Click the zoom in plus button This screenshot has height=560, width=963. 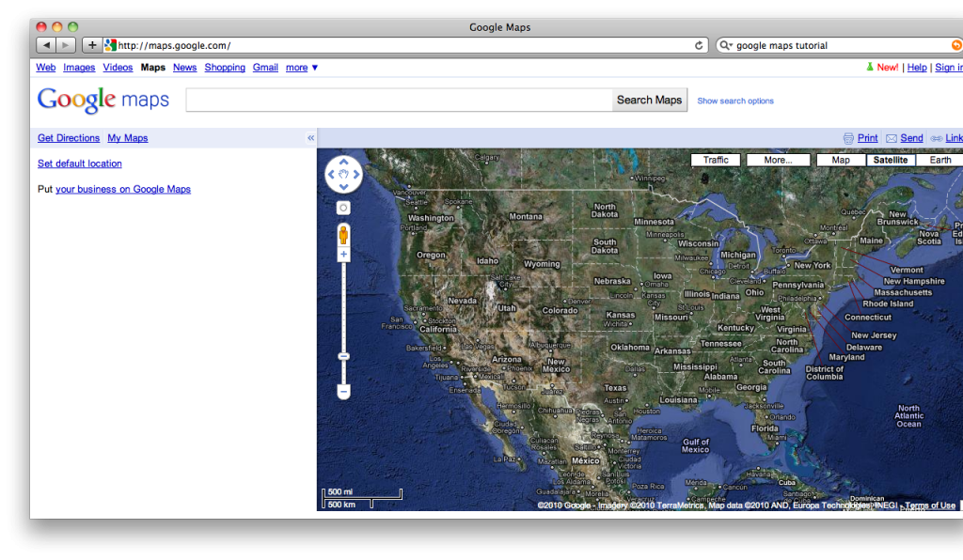[344, 255]
